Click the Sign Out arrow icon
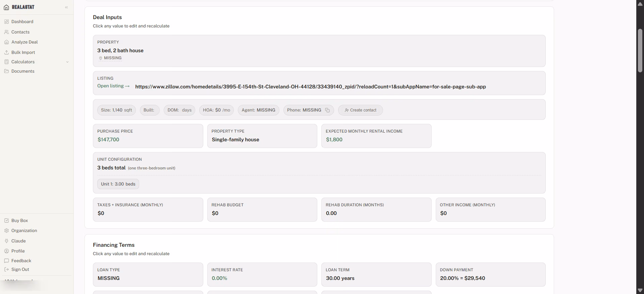This screenshot has width=644, height=294. (6, 269)
